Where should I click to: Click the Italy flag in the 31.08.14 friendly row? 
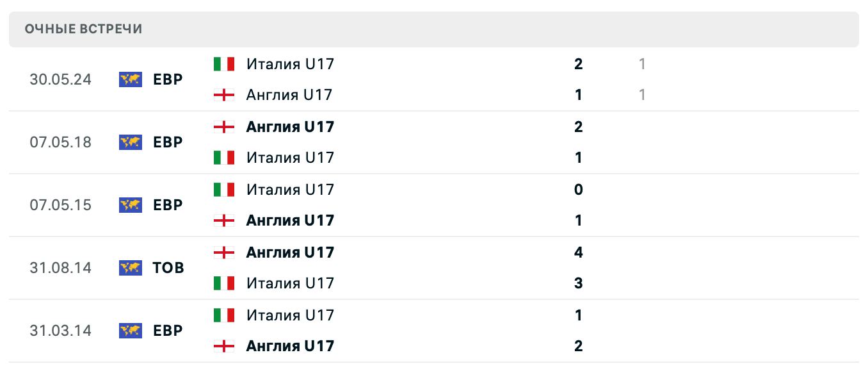click(225, 283)
